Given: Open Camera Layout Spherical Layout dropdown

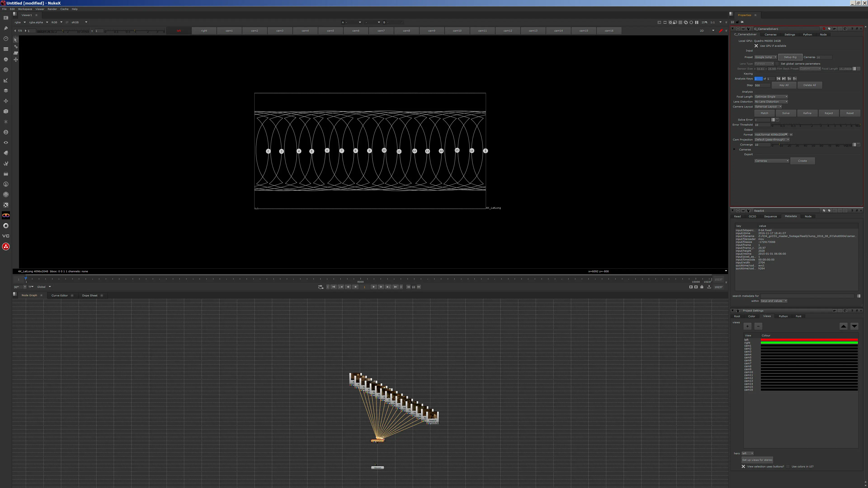Looking at the screenshot, I should [768, 107].
